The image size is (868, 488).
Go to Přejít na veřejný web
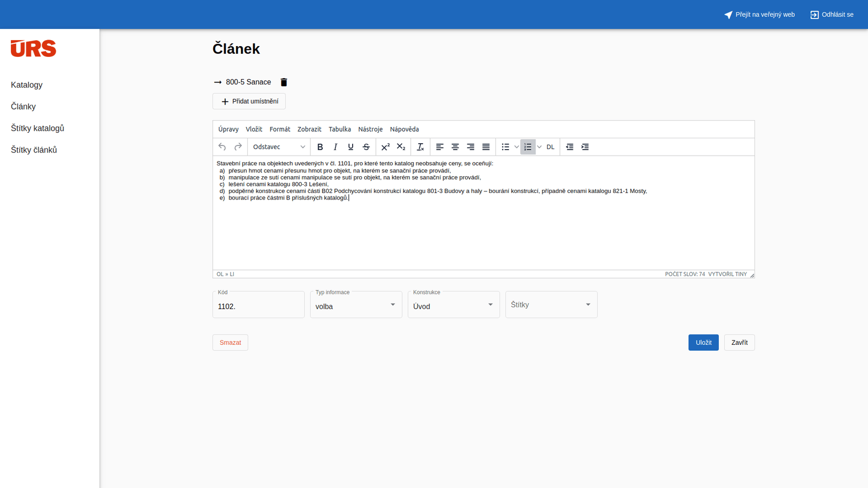tap(759, 15)
